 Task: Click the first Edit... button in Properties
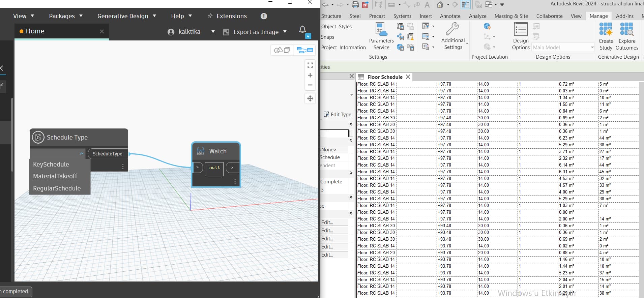pyautogui.click(x=334, y=222)
